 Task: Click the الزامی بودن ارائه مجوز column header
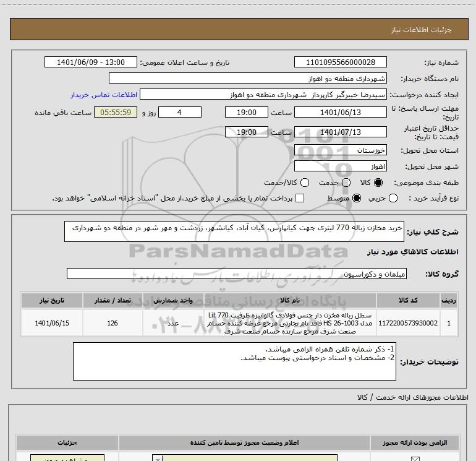[415, 442]
